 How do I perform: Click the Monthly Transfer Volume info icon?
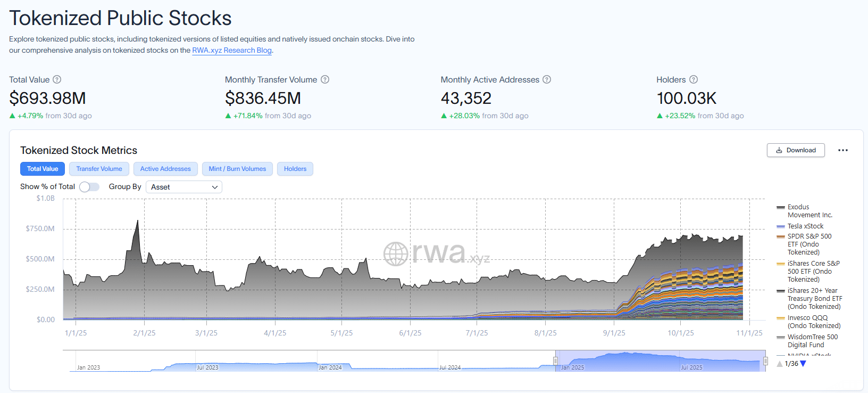click(x=325, y=79)
